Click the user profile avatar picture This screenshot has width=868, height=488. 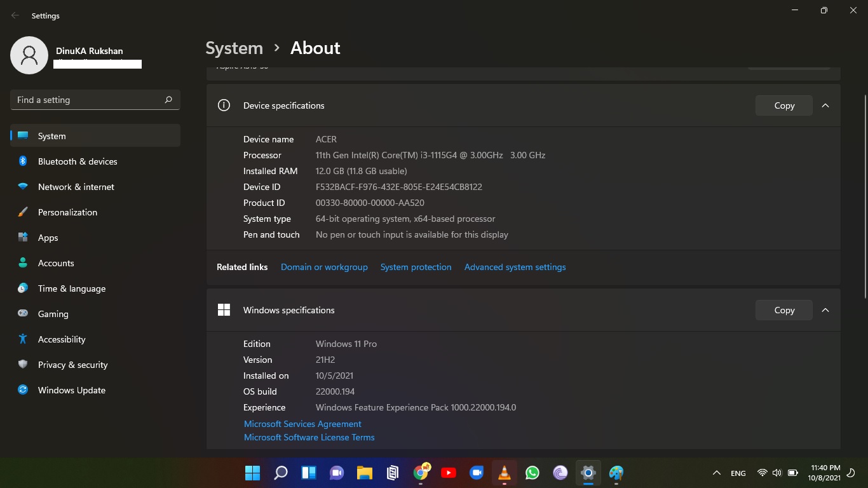tap(29, 55)
